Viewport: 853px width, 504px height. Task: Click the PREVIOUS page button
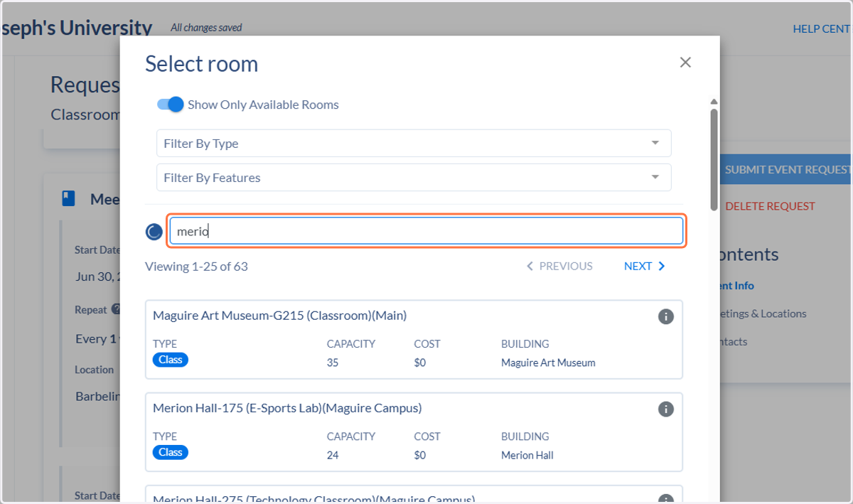pos(559,266)
